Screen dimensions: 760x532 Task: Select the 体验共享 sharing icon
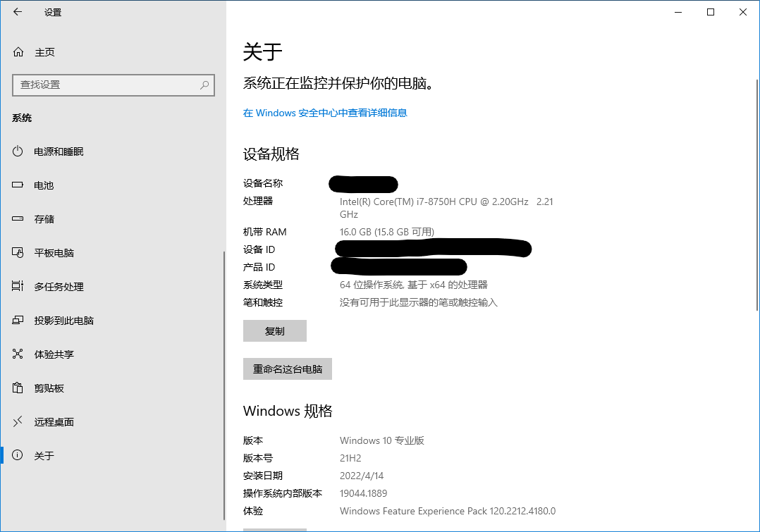click(18, 354)
